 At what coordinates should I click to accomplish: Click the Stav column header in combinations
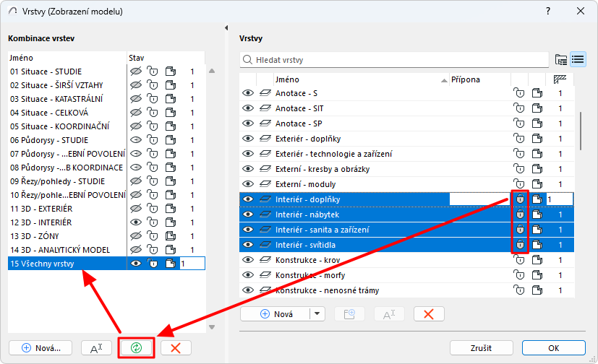tap(166, 58)
